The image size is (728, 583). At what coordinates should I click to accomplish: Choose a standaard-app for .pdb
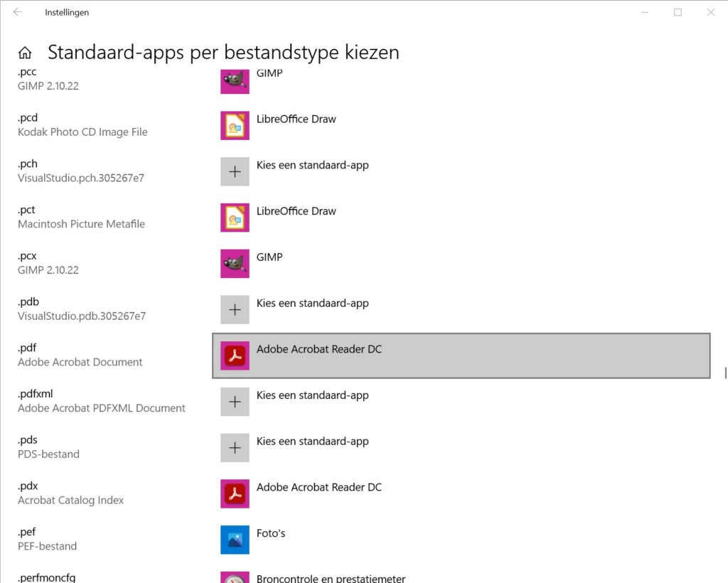313,303
